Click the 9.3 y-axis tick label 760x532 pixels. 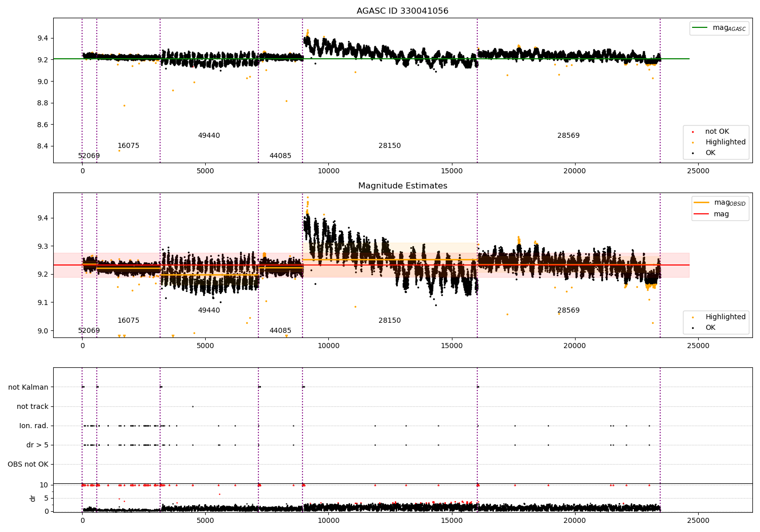43,247
